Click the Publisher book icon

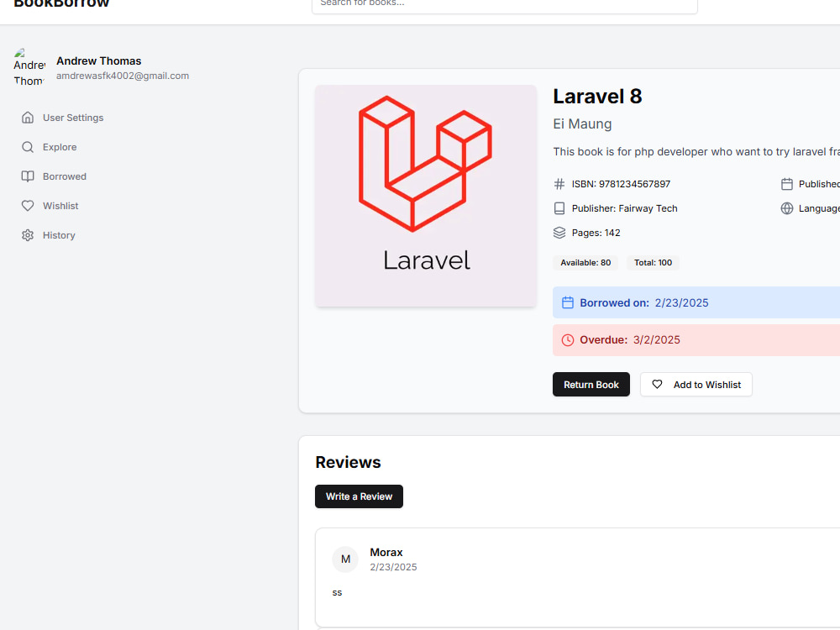(x=559, y=208)
